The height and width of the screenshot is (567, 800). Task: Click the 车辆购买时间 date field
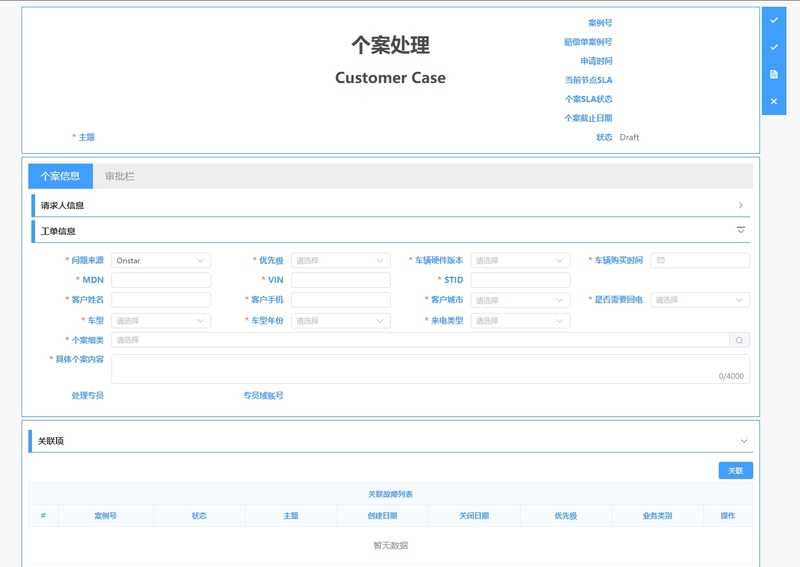pyautogui.click(x=700, y=260)
